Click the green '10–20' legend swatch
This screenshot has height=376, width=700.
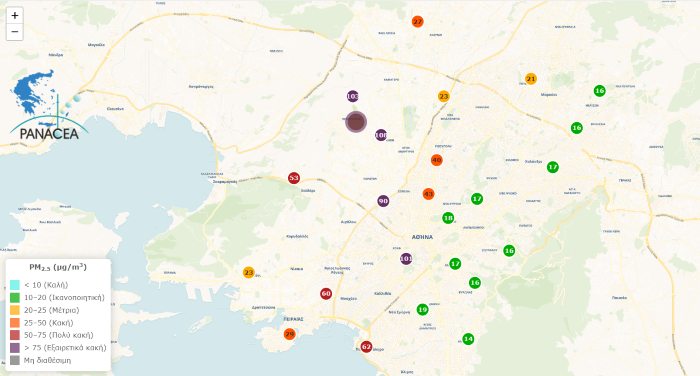click(x=15, y=297)
